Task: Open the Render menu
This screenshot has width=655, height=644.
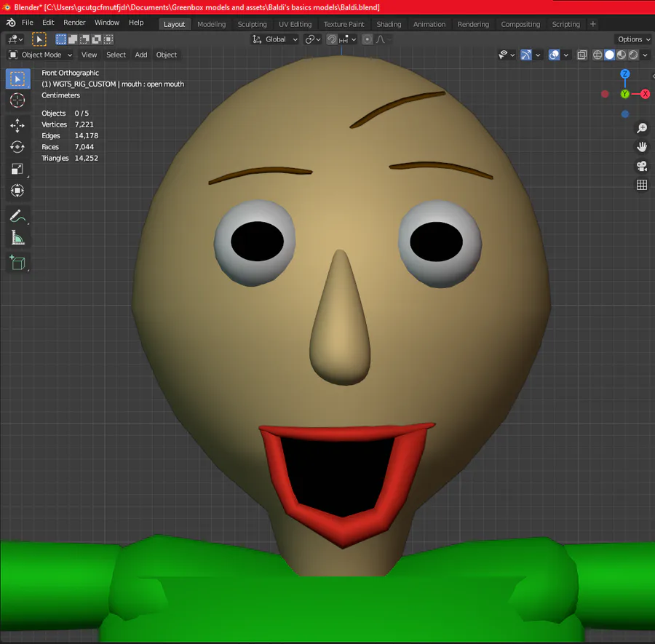Action: (74, 23)
